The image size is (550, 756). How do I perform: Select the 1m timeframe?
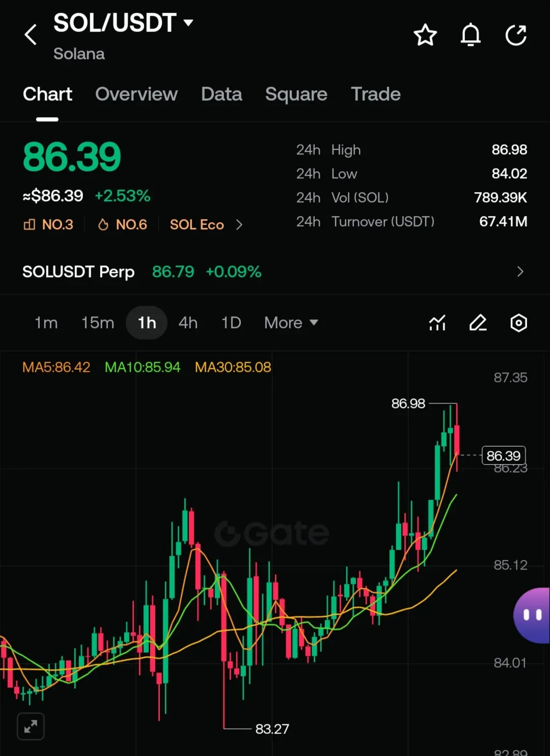tap(46, 323)
